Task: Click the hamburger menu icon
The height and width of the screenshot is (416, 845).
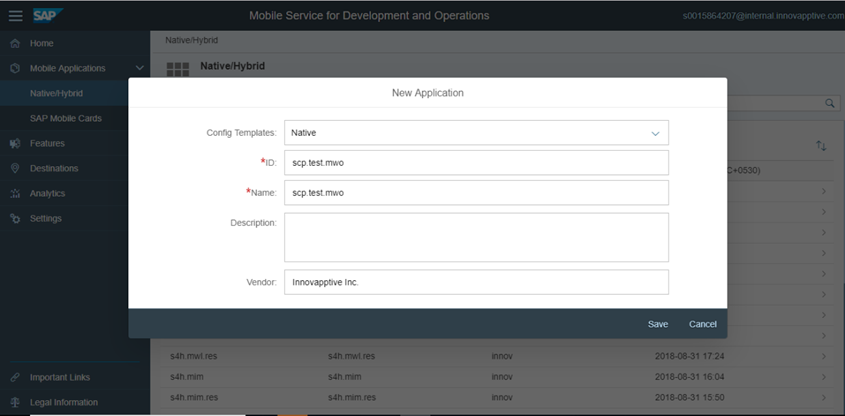Action: coord(15,16)
